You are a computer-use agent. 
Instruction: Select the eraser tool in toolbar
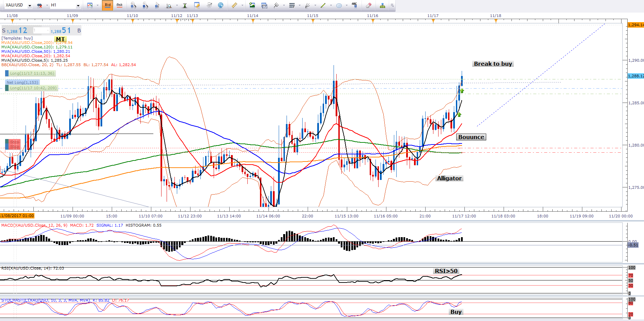point(368,5)
